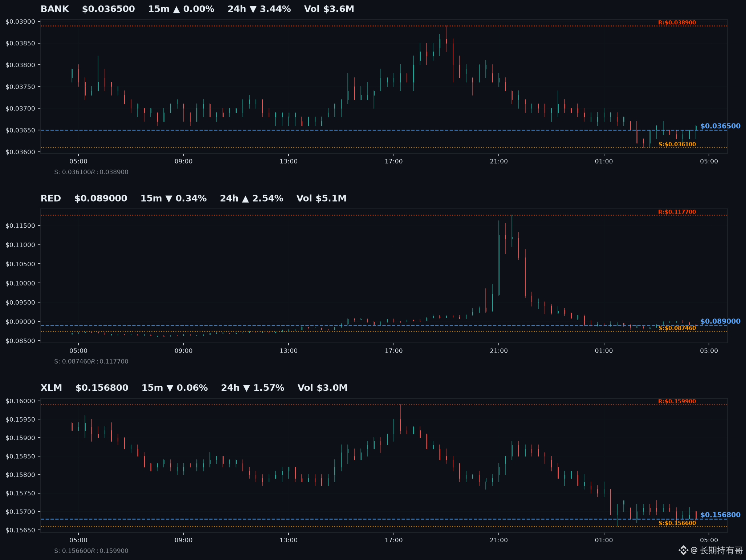
Task: Click the blue $0.089000 price tag beside RED chart
Action: point(720,321)
